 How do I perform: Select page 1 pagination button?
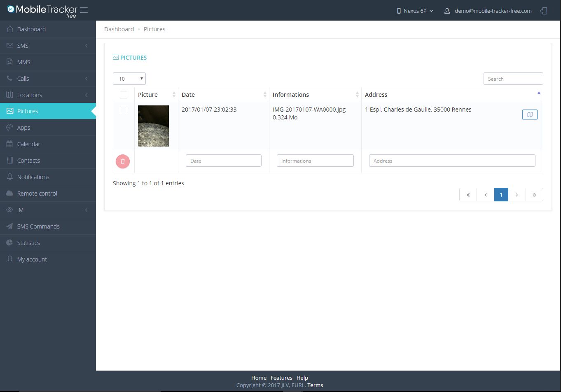point(501,195)
